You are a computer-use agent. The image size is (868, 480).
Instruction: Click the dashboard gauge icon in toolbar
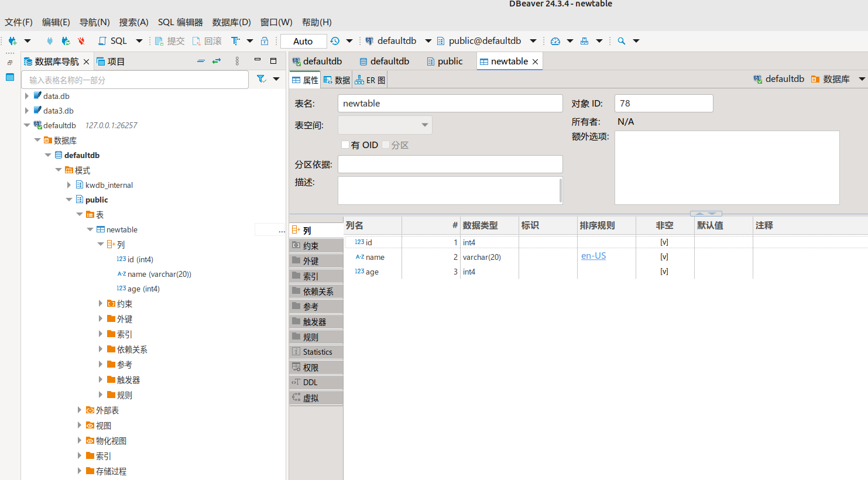click(555, 41)
